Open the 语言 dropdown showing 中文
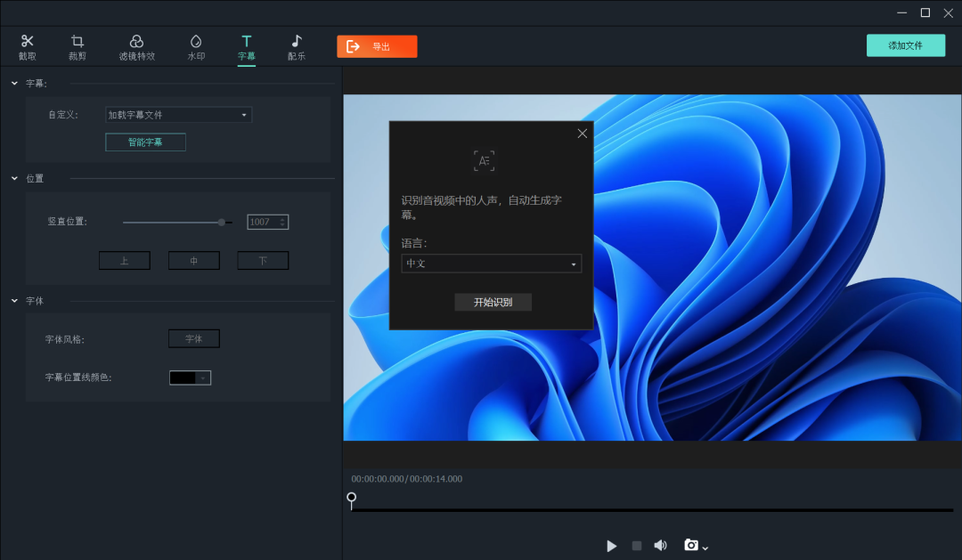This screenshot has width=962, height=560. pos(492,264)
